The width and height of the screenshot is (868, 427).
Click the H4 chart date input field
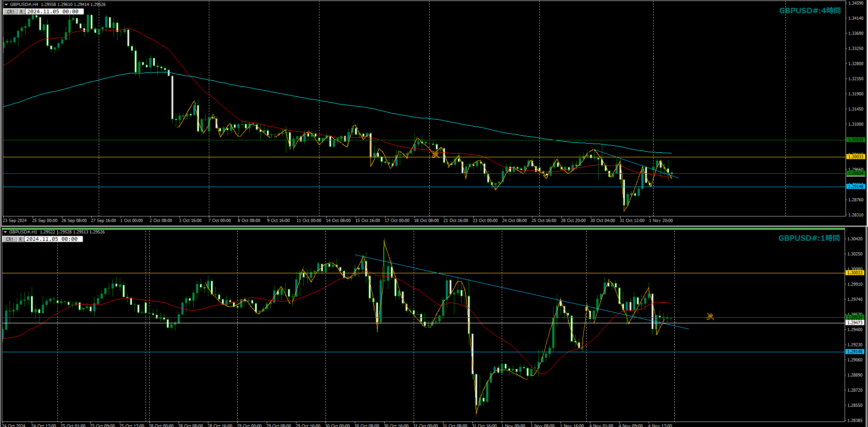(54, 11)
